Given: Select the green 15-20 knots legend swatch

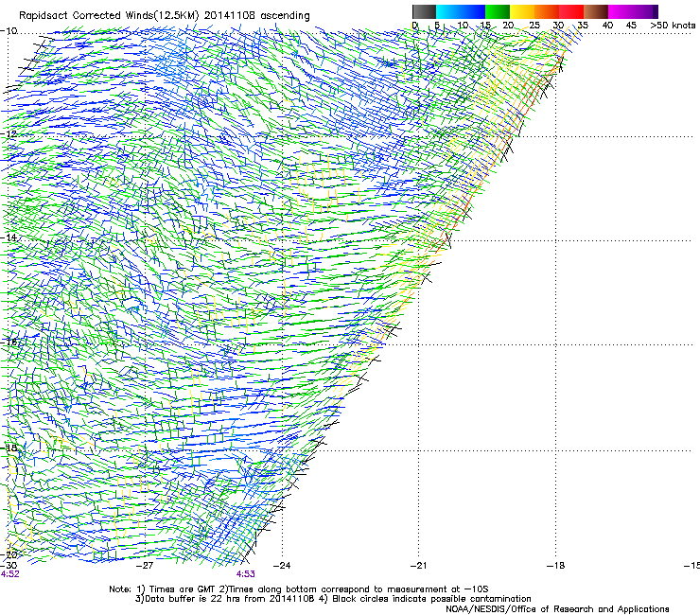Looking at the screenshot, I should pyautogui.click(x=498, y=11).
